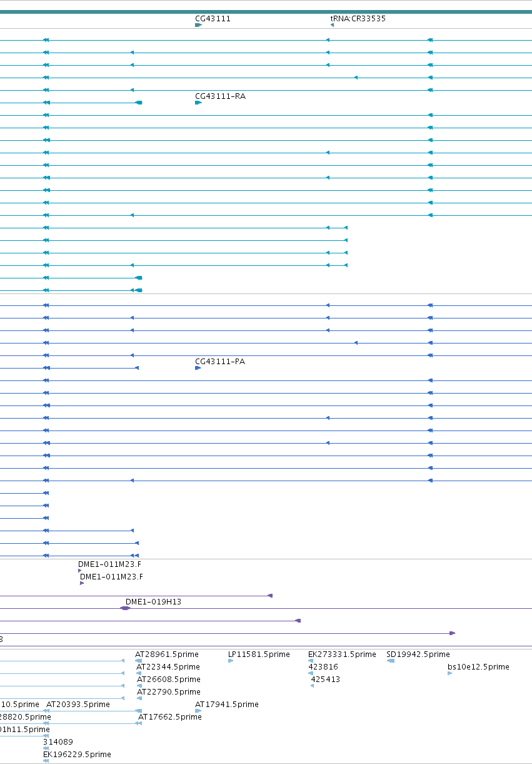This screenshot has width=532, height=764.
Task: Click the bs10e12.5prime EST label
Action: point(478,667)
